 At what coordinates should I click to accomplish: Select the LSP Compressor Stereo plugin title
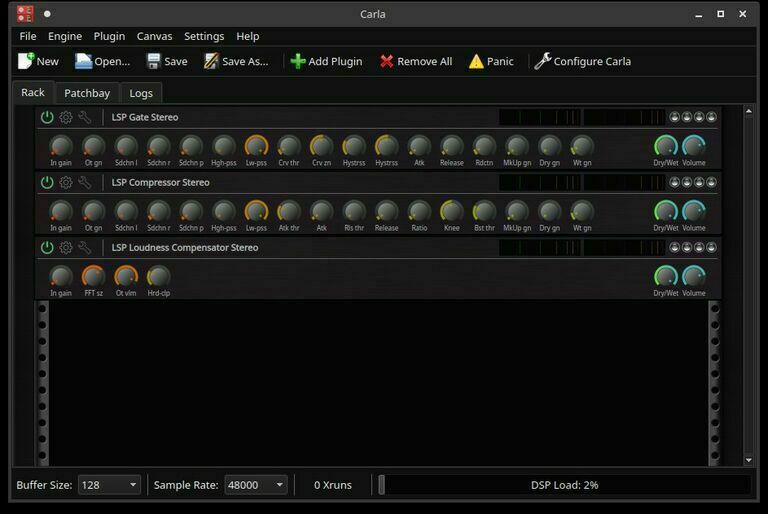(160, 182)
